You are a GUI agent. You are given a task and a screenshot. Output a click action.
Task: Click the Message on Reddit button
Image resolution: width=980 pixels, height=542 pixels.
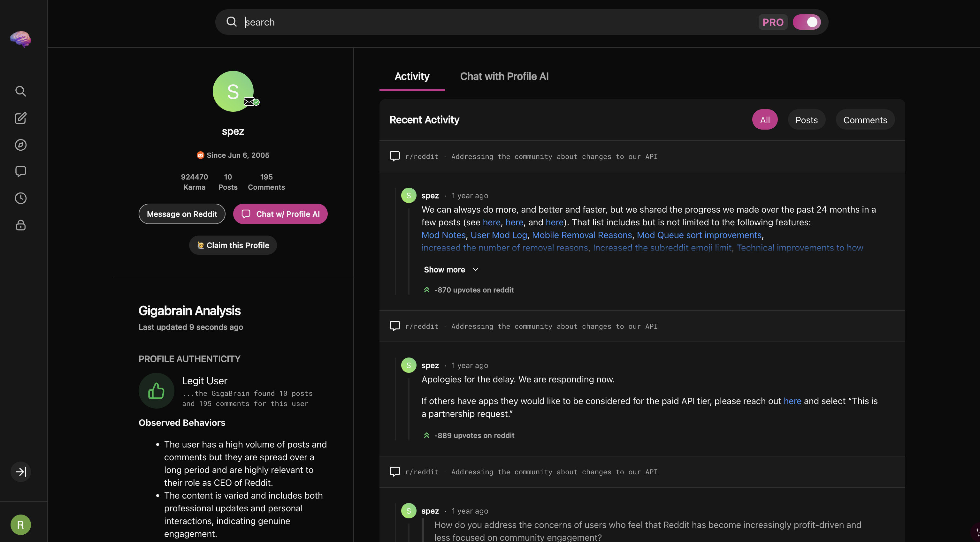point(182,214)
